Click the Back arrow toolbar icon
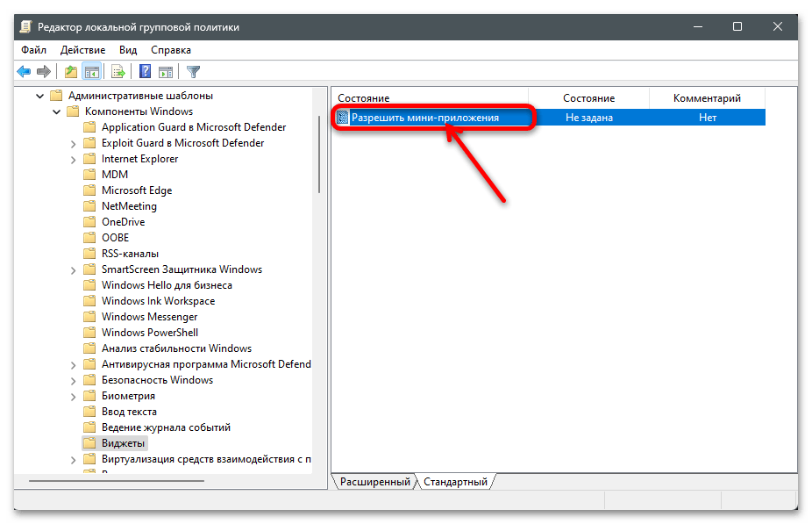The height and width of the screenshot is (524, 812). tap(24, 71)
